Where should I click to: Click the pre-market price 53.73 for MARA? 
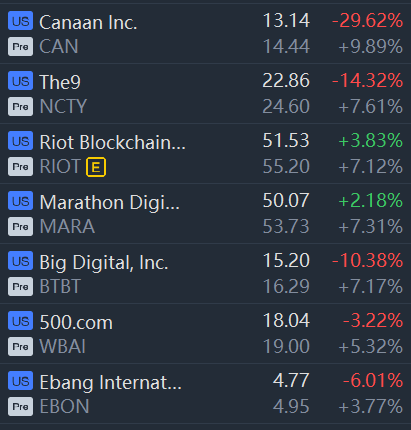pos(286,226)
